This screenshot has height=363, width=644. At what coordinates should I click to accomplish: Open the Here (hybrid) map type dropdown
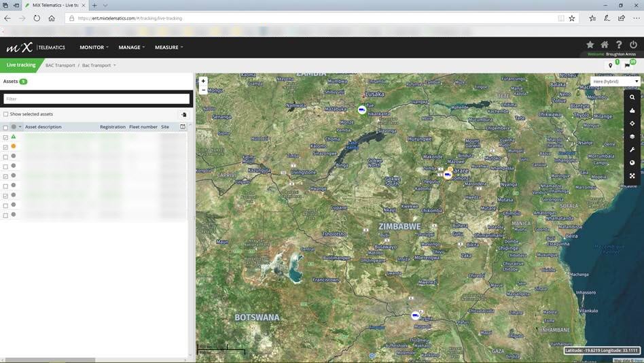pos(615,82)
